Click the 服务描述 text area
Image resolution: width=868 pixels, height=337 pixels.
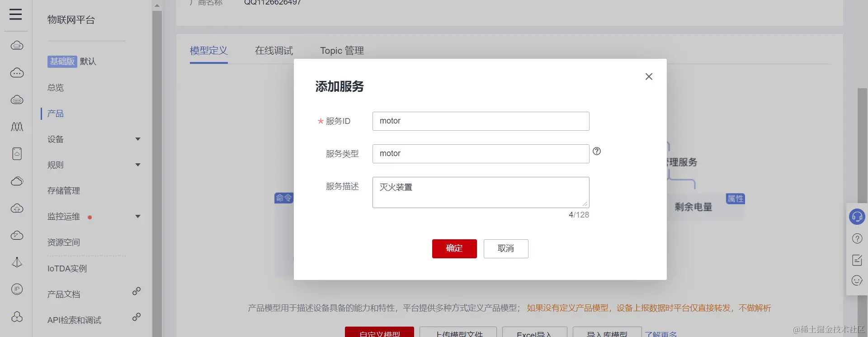click(481, 192)
